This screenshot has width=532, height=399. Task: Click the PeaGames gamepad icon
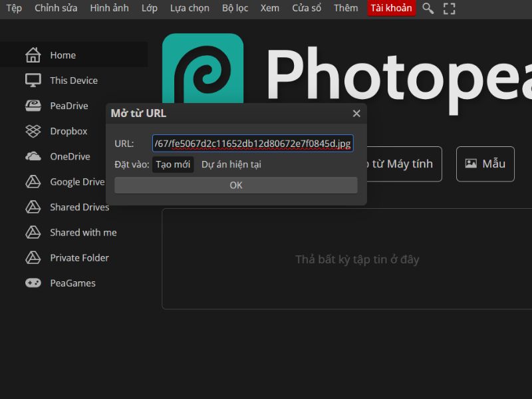tap(33, 283)
